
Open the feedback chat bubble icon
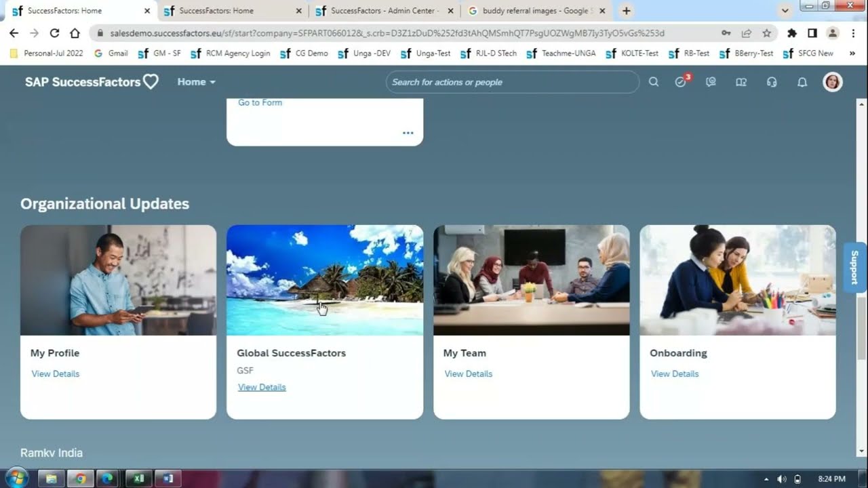[x=711, y=82]
